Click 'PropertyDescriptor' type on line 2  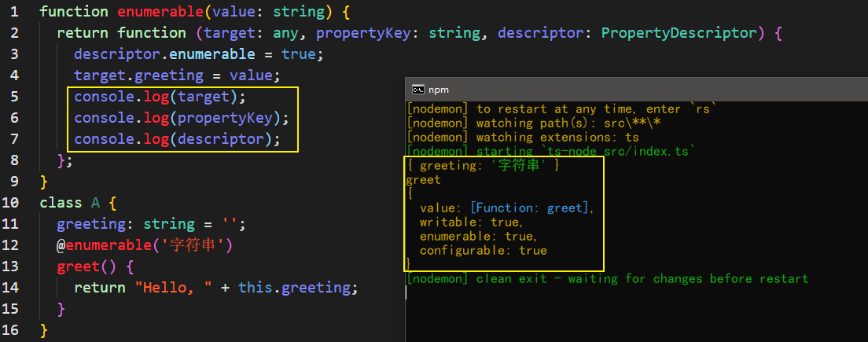(x=679, y=33)
